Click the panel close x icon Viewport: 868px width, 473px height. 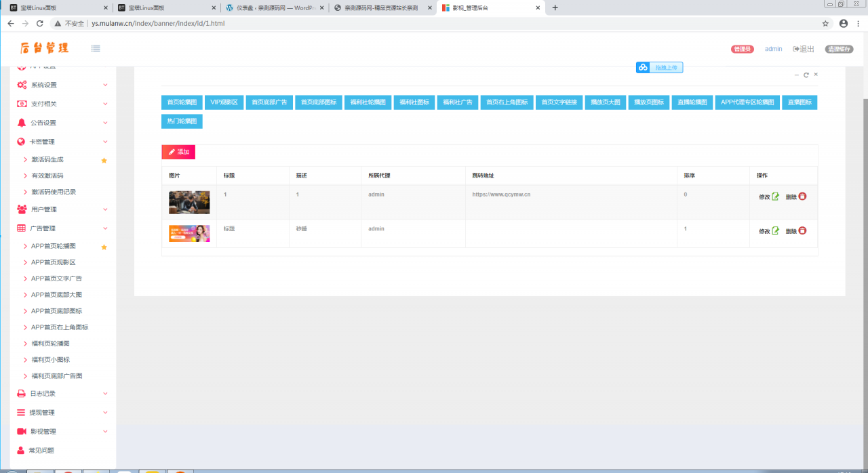816,75
